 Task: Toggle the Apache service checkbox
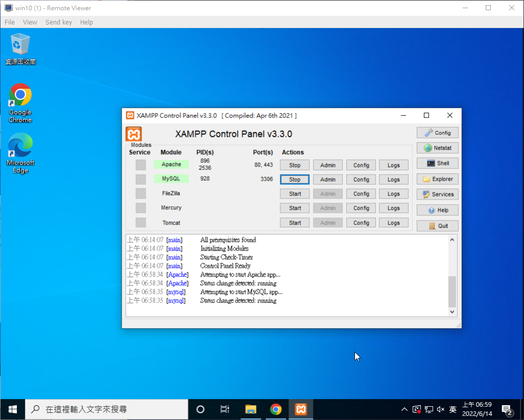tap(140, 165)
